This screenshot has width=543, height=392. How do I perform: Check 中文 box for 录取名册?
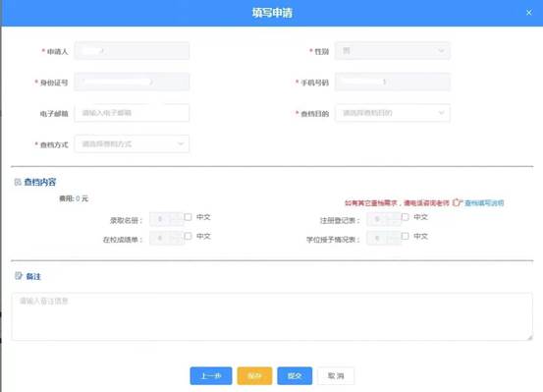[189, 217]
